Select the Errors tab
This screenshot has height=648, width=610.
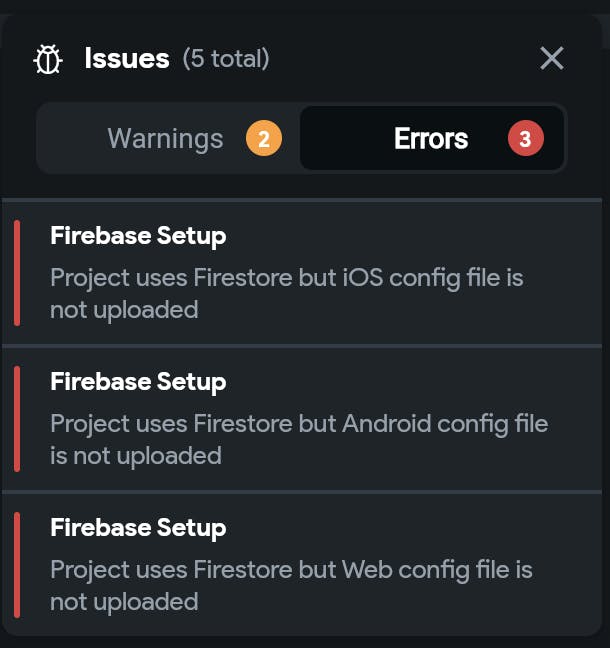431,138
